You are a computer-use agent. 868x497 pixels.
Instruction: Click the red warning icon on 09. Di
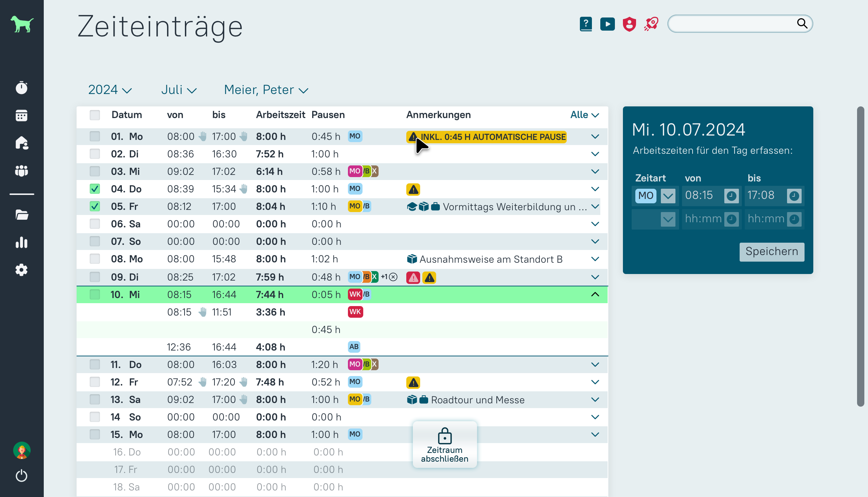point(413,278)
